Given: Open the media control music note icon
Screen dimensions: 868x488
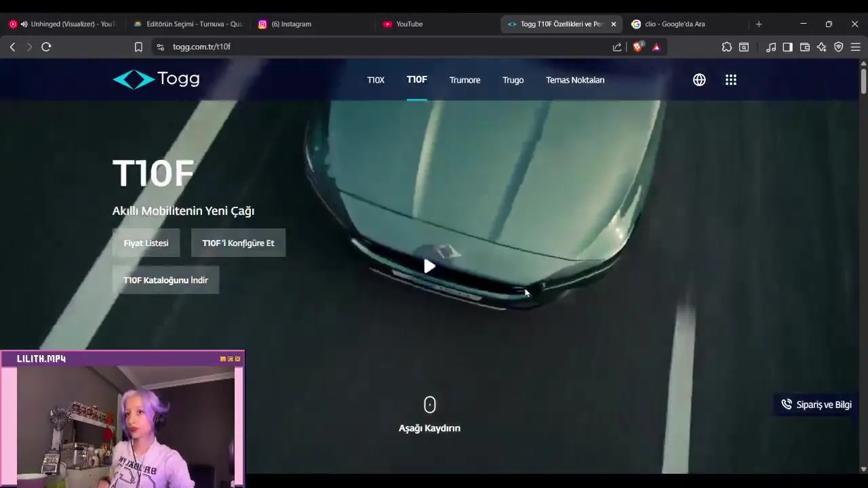Looking at the screenshot, I should pos(771,47).
